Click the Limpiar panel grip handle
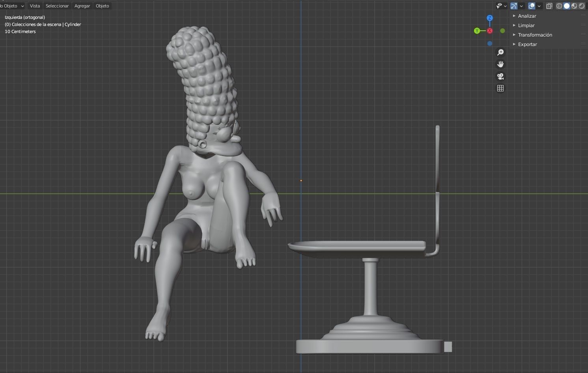This screenshot has width=588, height=373. (x=583, y=25)
